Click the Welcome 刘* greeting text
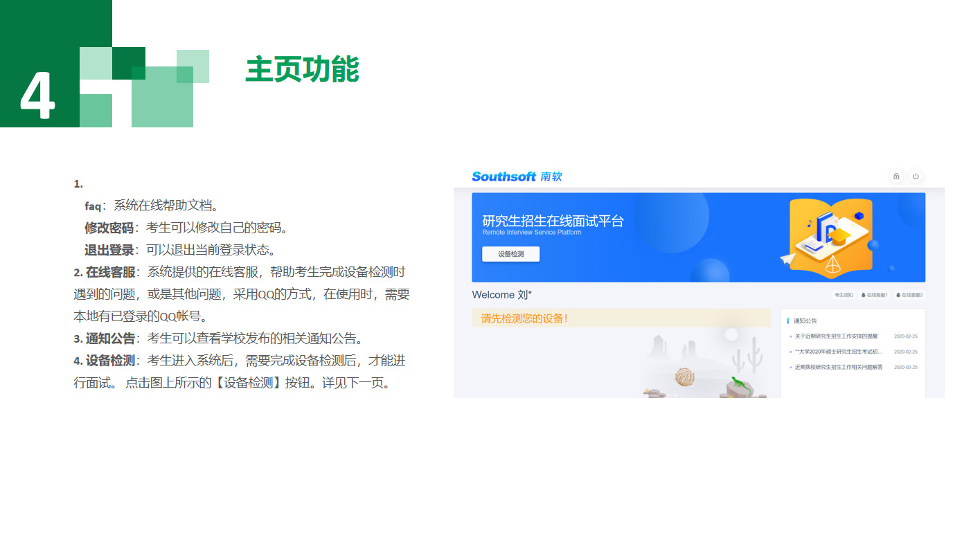This screenshot has width=980, height=551. (x=502, y=295)
